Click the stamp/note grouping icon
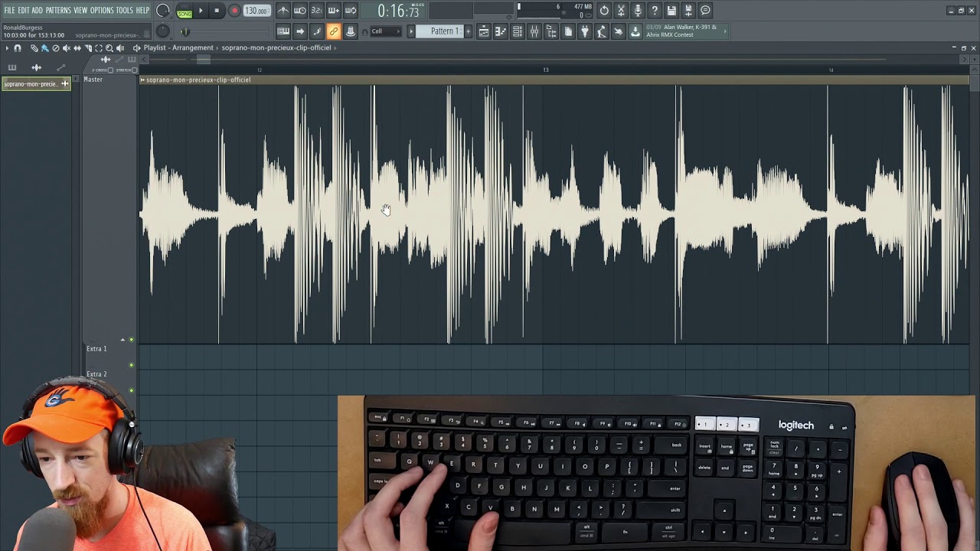980x551 pixels. [351, 31]
